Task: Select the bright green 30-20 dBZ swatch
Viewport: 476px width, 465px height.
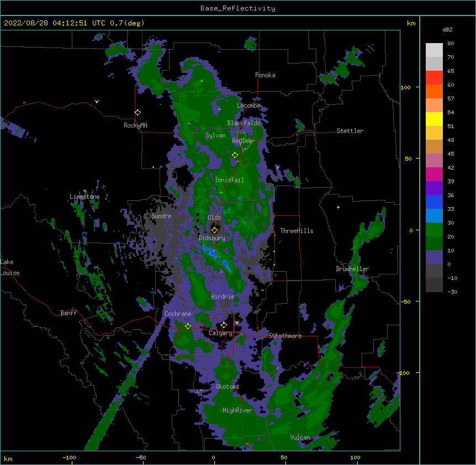Action: click(434, 230)
